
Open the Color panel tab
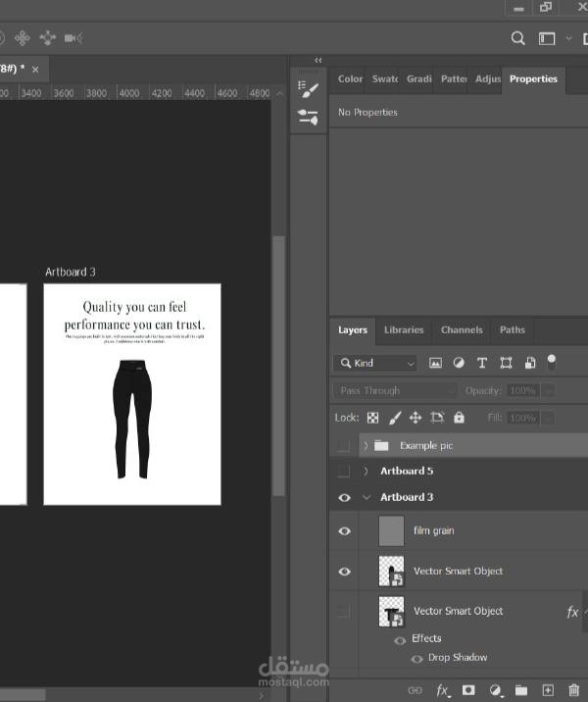tap(350, 79)
